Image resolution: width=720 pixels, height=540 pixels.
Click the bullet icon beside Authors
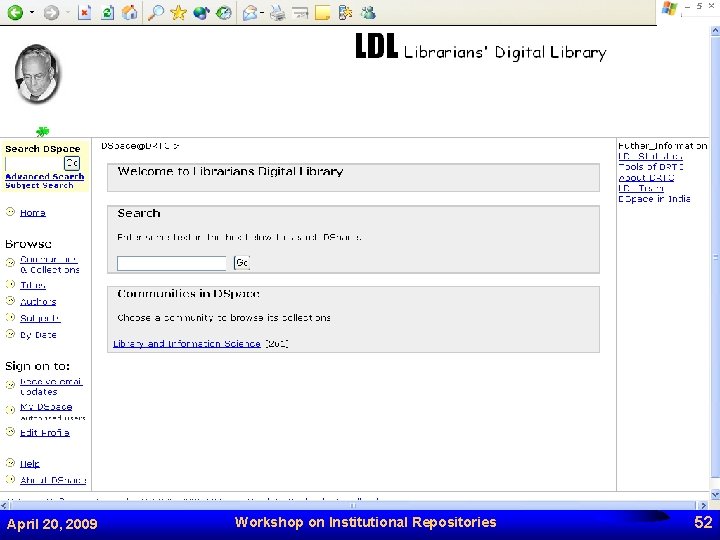pos(10,301)
